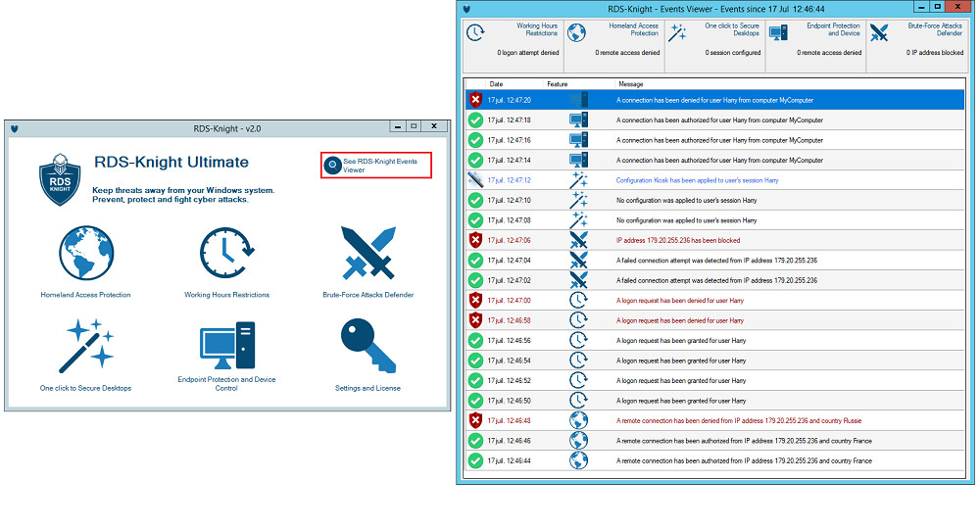Click See RDS-Knight Events Viewer button
Viewport: 980px width, 529px height.
pyautogui.click(x=375, y=166)
